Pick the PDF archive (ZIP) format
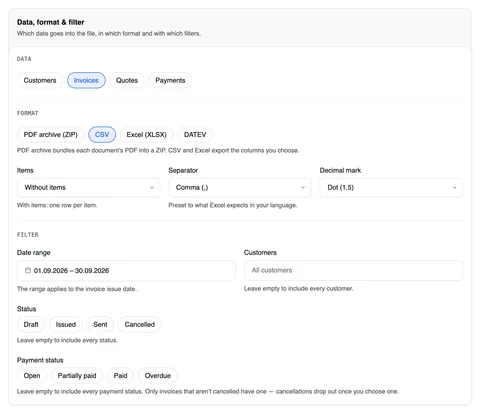Screen dimensions: 480x413 50,135
